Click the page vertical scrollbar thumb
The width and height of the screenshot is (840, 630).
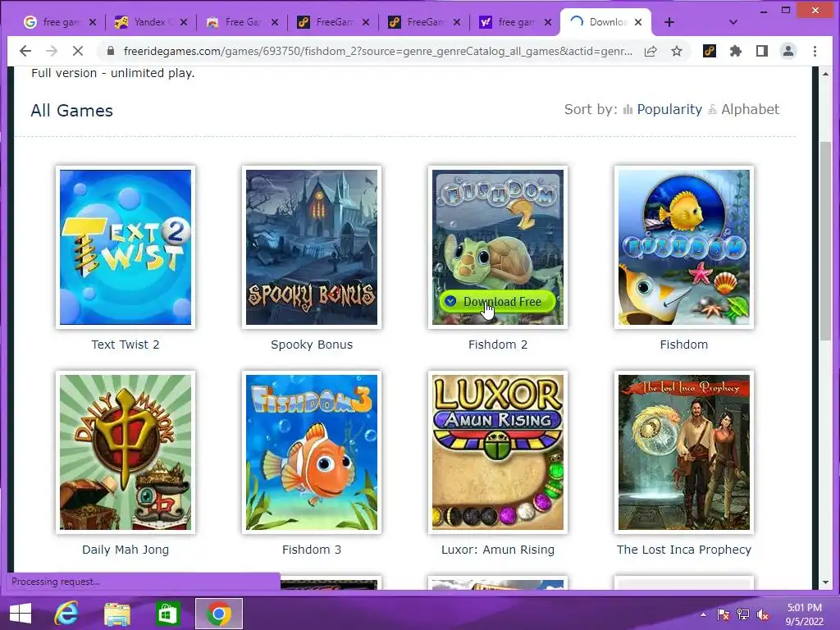[x=825, y=240]
